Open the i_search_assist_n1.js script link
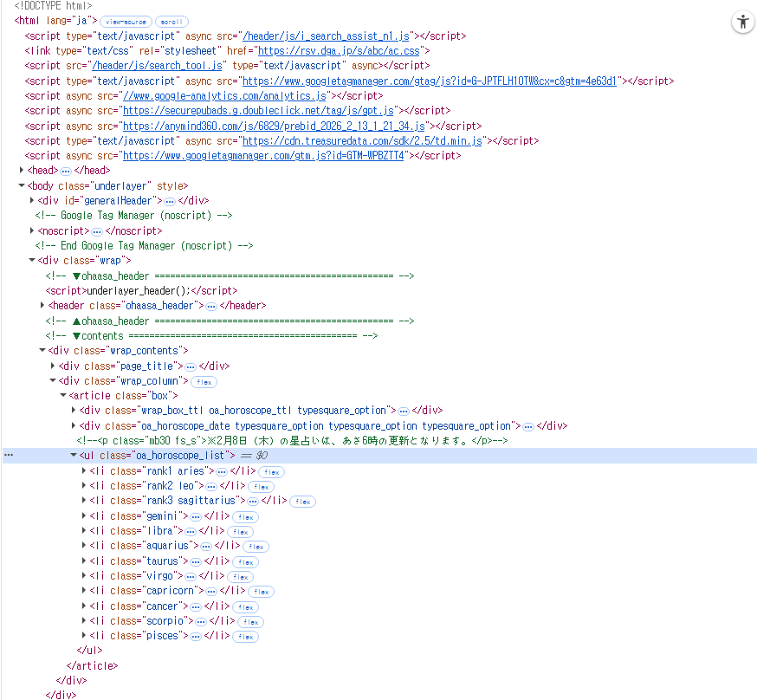The height and width of the screenshot is (700, 757). point(326,36)
